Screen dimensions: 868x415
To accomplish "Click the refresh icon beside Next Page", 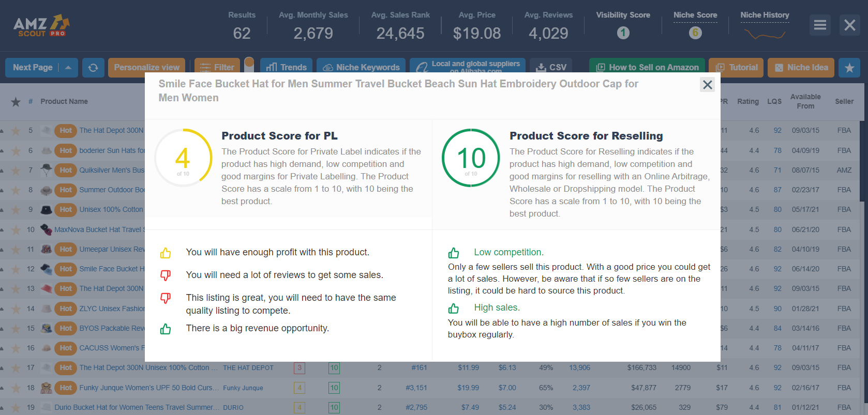I will click(x=93, y=68).
